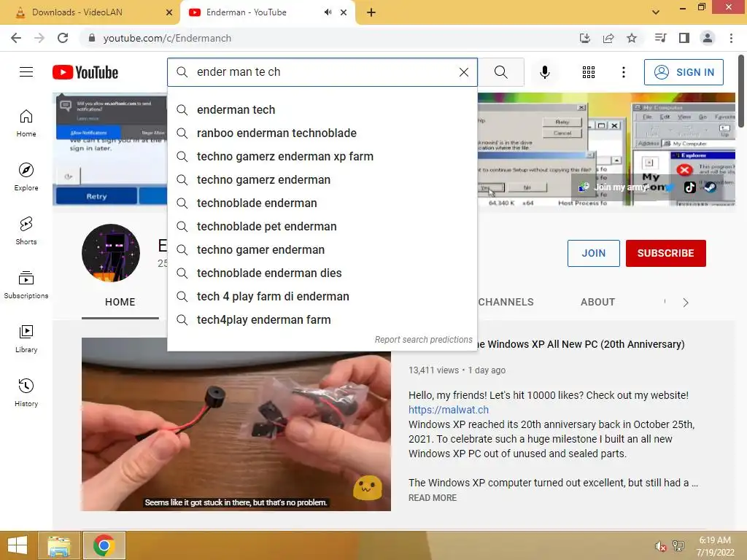Open the YouTube apps grid icon
Viewport: 747px width, 560px height.
pos(589,72)
